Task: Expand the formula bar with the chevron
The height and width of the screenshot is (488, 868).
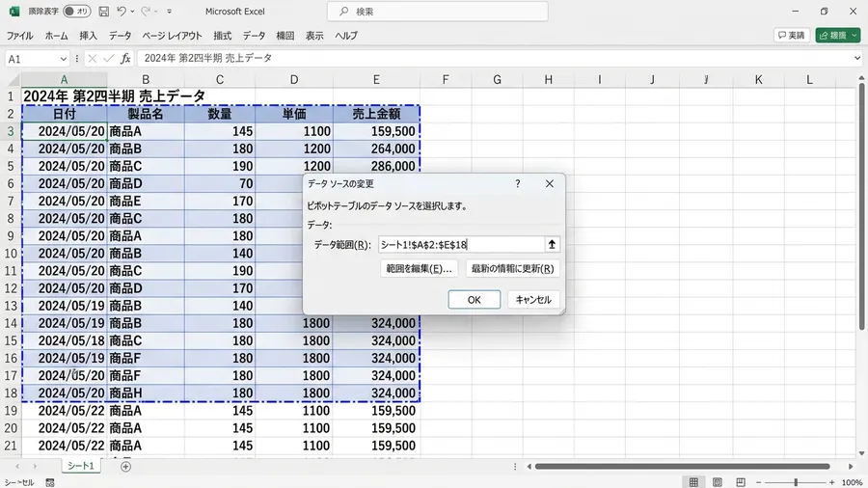Action: [x=857, y=58]
